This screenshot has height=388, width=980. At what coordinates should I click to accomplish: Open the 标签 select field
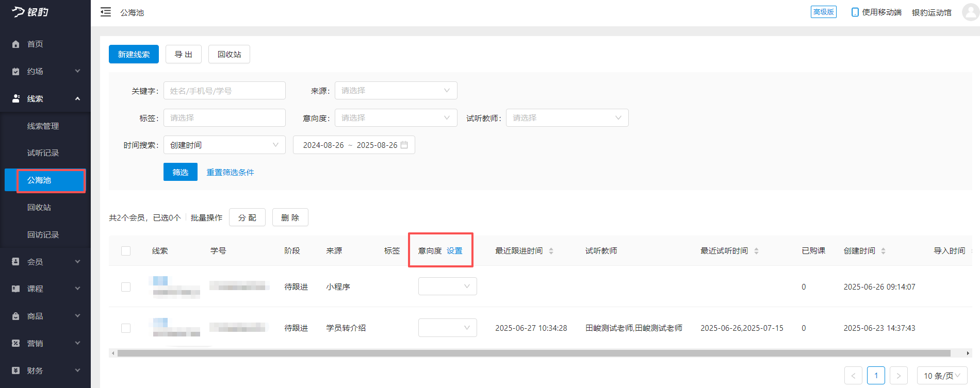pos(224,118)
